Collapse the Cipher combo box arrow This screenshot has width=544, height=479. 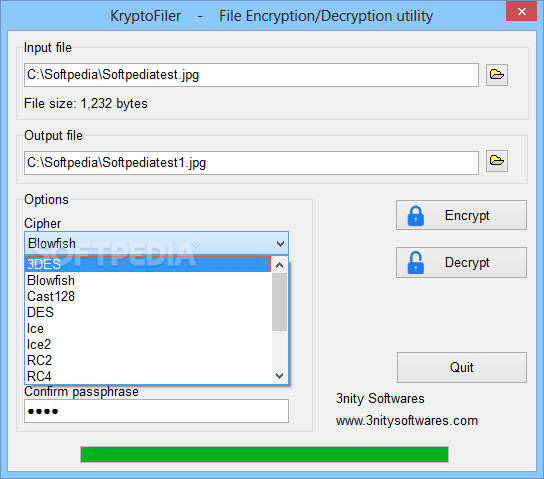280,243
